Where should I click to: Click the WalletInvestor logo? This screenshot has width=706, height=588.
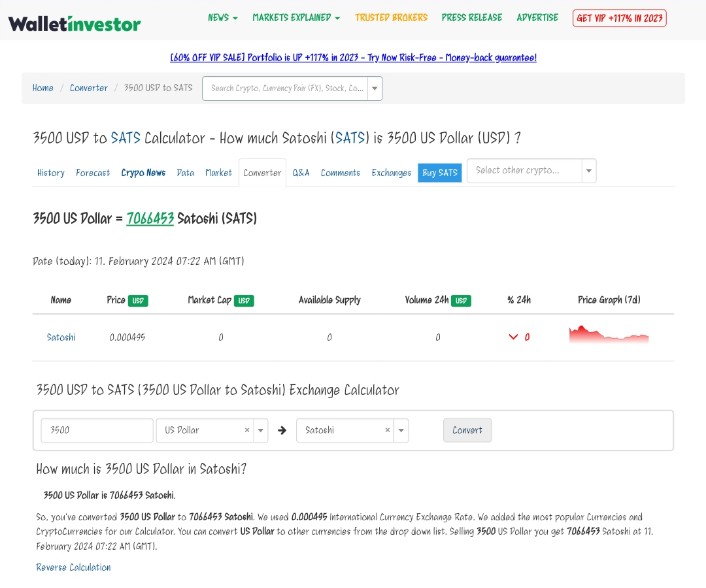click(x=74, y=23)
